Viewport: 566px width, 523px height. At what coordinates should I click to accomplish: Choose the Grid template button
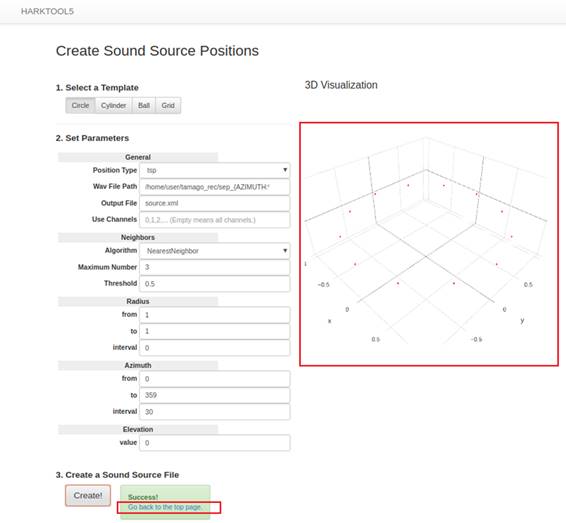(168, 105)
